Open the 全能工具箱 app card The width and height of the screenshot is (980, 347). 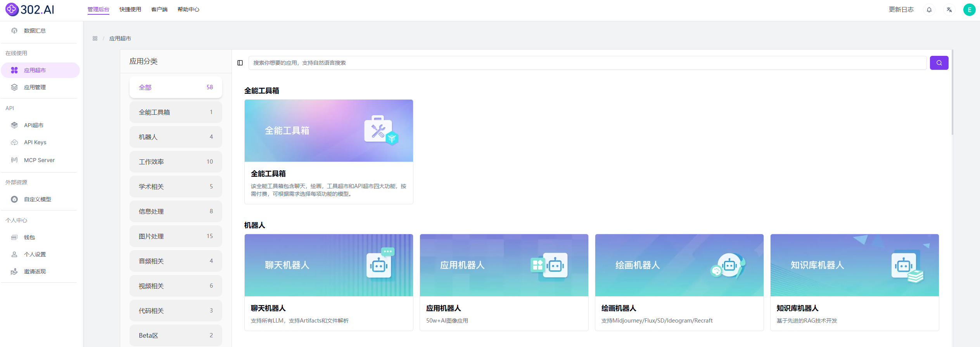329,152
